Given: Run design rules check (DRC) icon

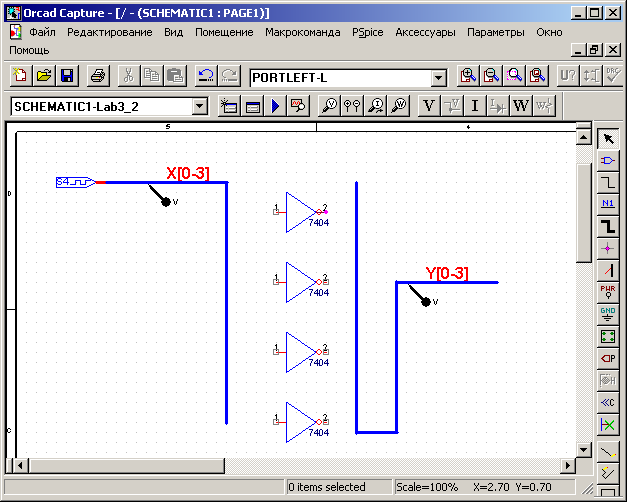Looking at the screenshot, I should 613,75.
